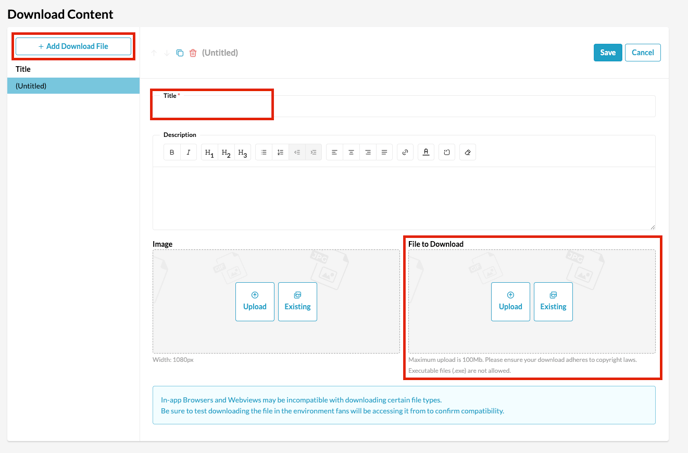This screenshot has width=688, height=453.
Task: Apply Heading 1 style
Action: tap(209, 153)
